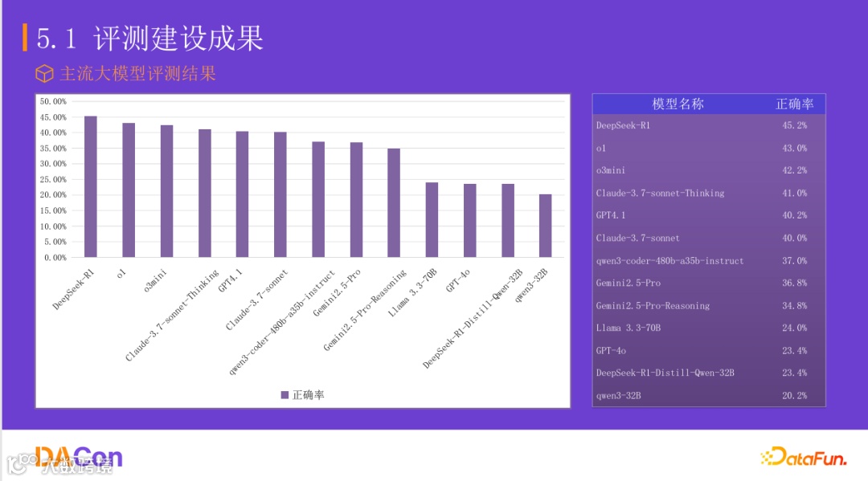The width and height of the screenshot is (868, 481).
Task: Click the Llama 3.3-70B bar
Action: [432, 219]
